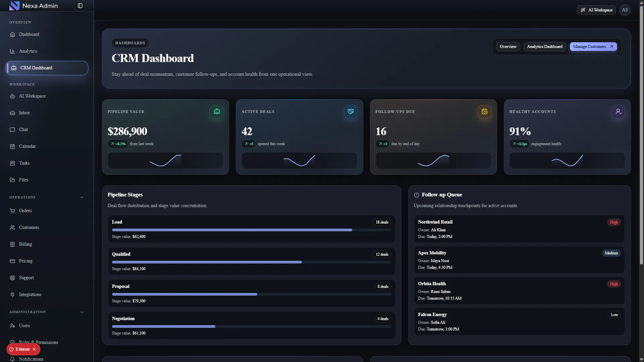Viewport: 644px width, 362px height.
Task: Click the 12 deals badge
Action: click(x=382, y=254)
